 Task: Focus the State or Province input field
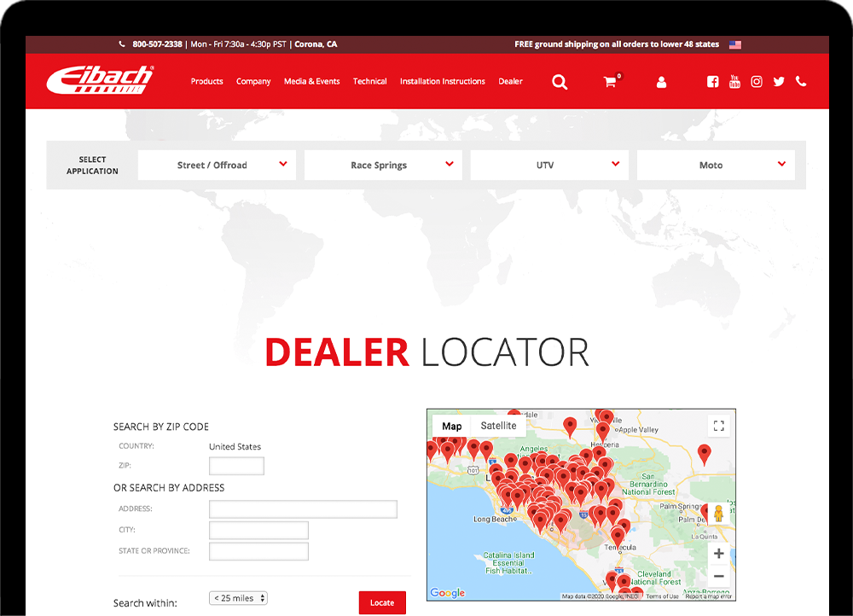pyautogui.click(x=258, y=551)
